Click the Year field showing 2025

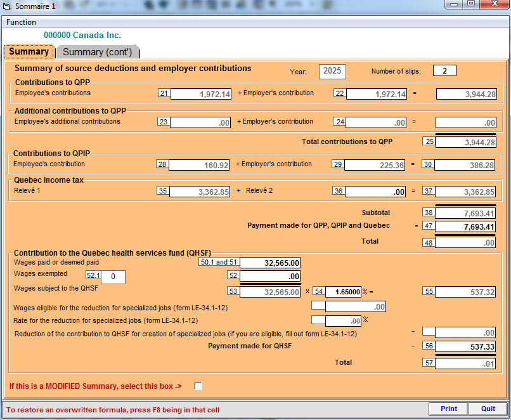[x=332, y=71]
